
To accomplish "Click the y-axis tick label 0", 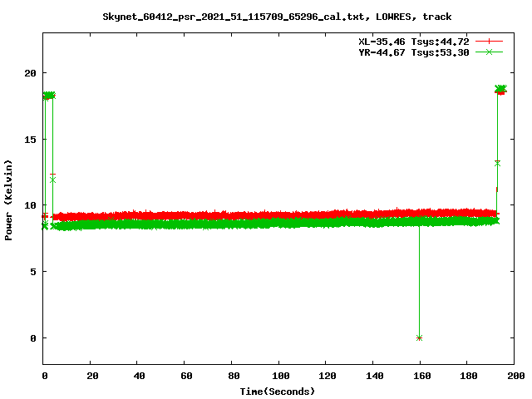I will coord(33,338).
